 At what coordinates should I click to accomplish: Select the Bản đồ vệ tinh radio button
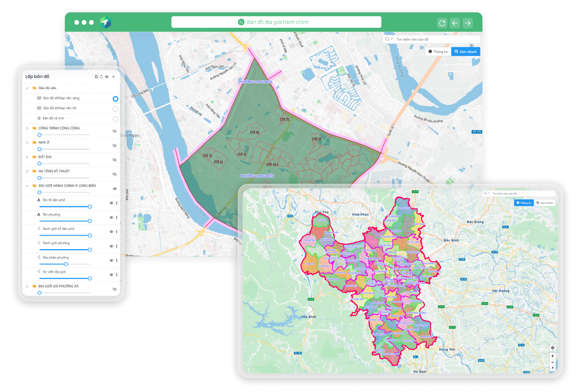click(115, 119)
